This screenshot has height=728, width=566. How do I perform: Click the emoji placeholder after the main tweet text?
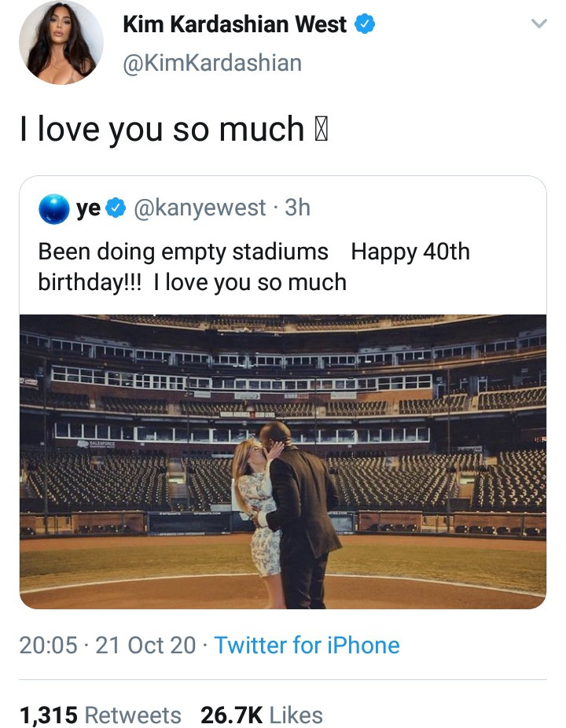(321, 130)
